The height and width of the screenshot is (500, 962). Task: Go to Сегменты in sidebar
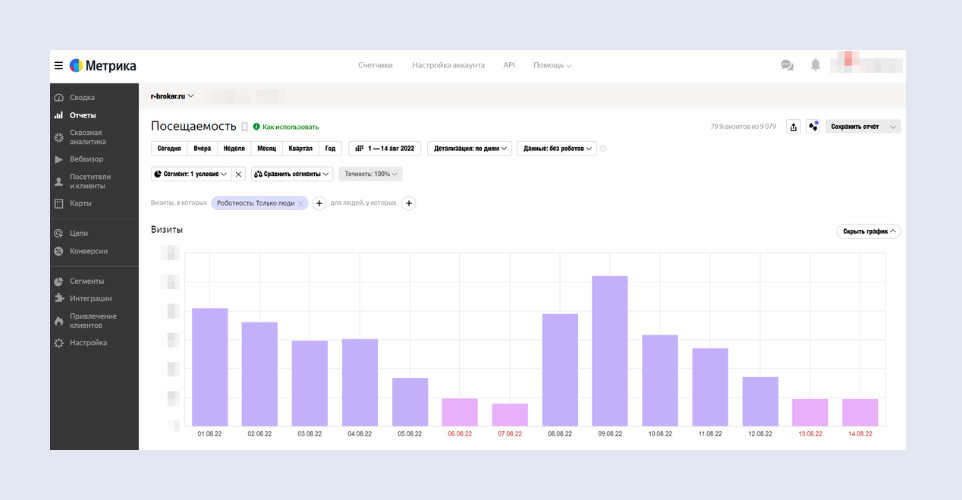tap(86, 281)
